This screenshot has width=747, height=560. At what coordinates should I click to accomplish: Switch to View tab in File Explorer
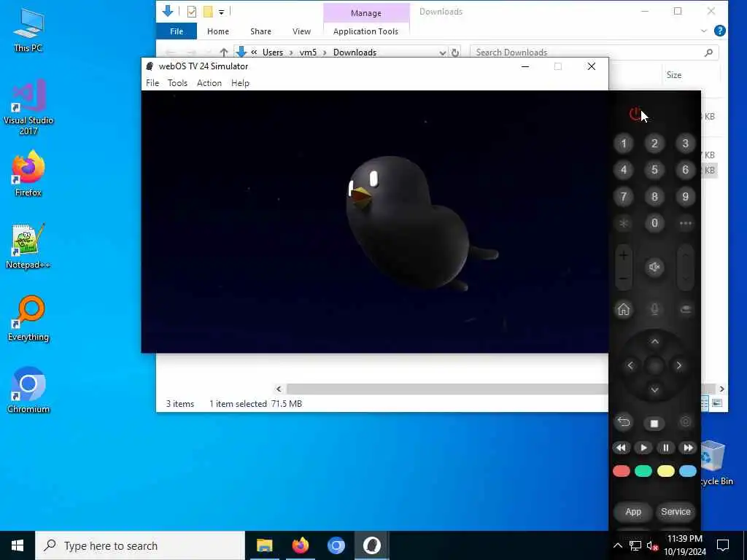(x=301, y=31)
